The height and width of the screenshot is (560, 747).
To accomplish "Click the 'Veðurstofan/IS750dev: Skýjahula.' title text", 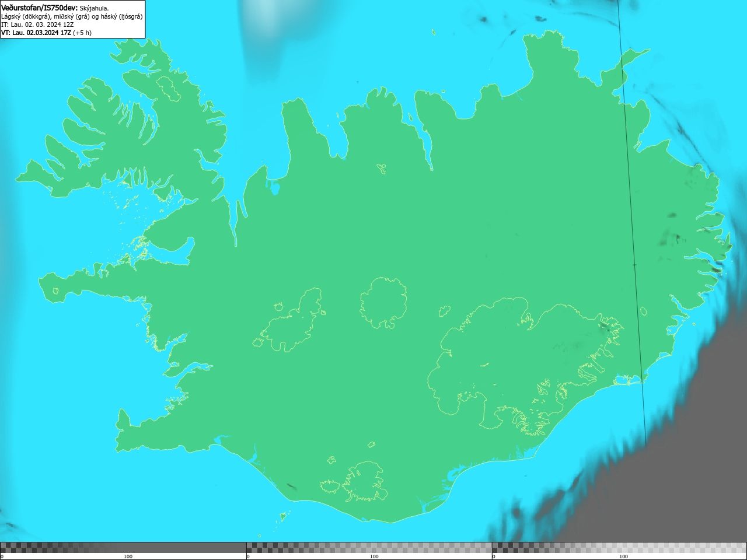I will 55,8.
